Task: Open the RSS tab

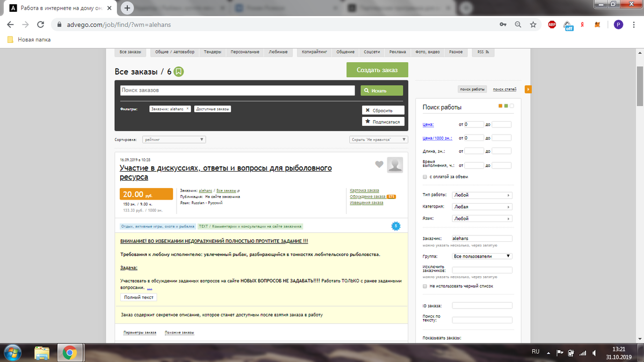Action: 484,52
